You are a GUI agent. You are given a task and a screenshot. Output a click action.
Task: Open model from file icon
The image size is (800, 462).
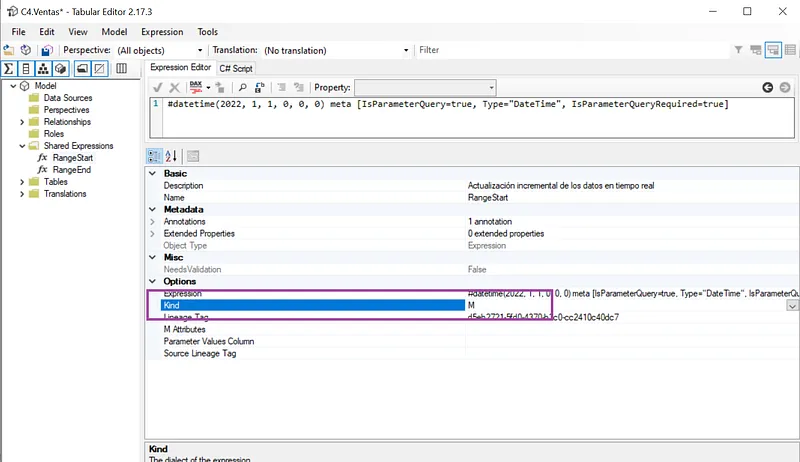[x=9, y=50]
